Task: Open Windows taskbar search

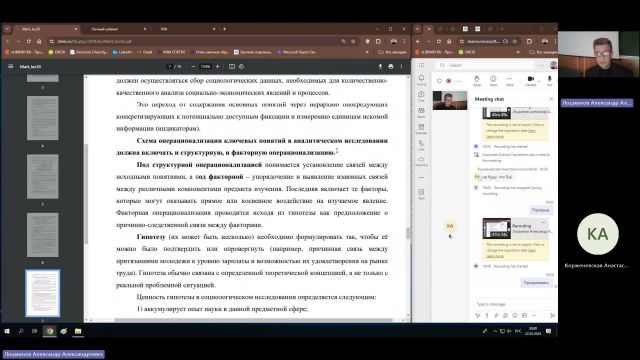Action: pyautogui.click(x=21, y=331)
